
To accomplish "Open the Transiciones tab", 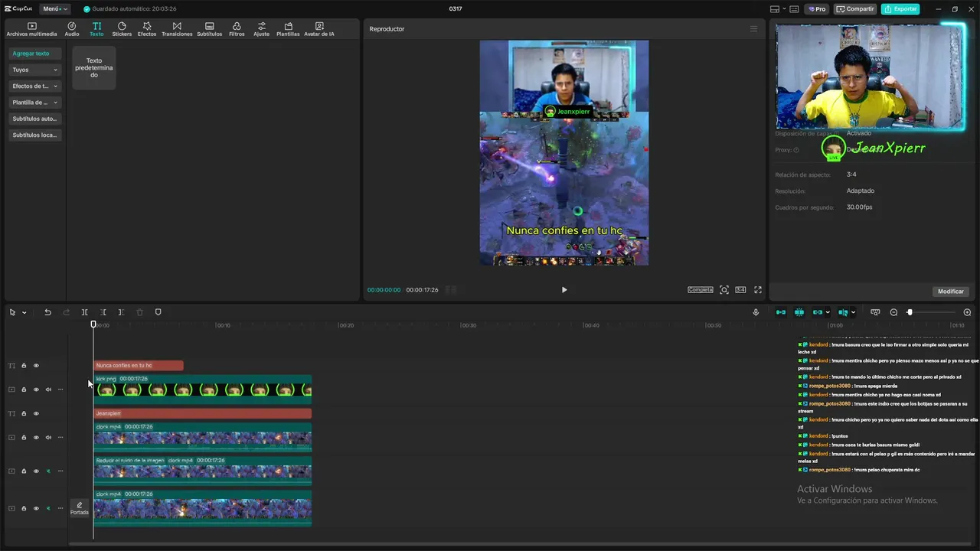I will [x=177, y=29].
